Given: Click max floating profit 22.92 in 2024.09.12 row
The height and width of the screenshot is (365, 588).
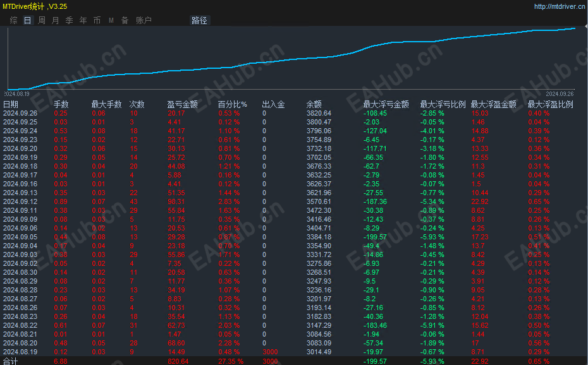Looking at the screenshot, I should click(480, 201).
